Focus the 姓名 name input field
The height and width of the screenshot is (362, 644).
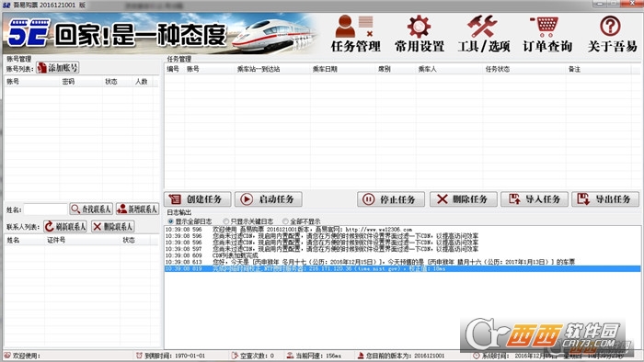click(45, 209)
